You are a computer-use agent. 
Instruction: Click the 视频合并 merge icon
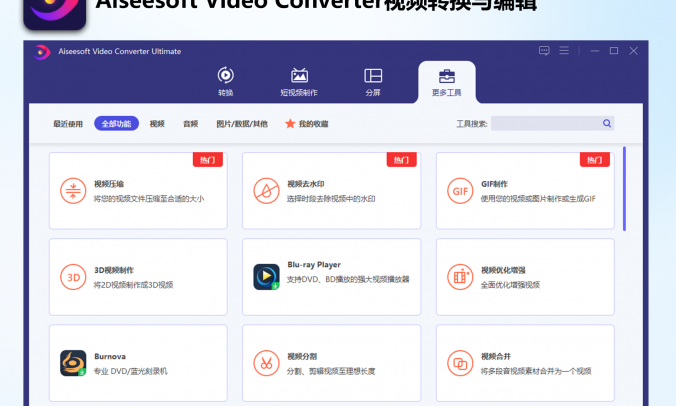tap(460, 363)
